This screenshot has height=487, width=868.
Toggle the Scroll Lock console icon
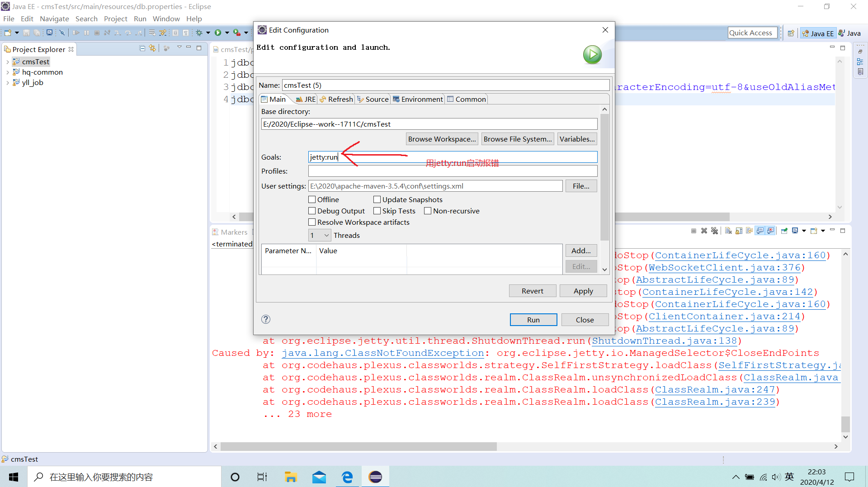(x=739, y=231)
